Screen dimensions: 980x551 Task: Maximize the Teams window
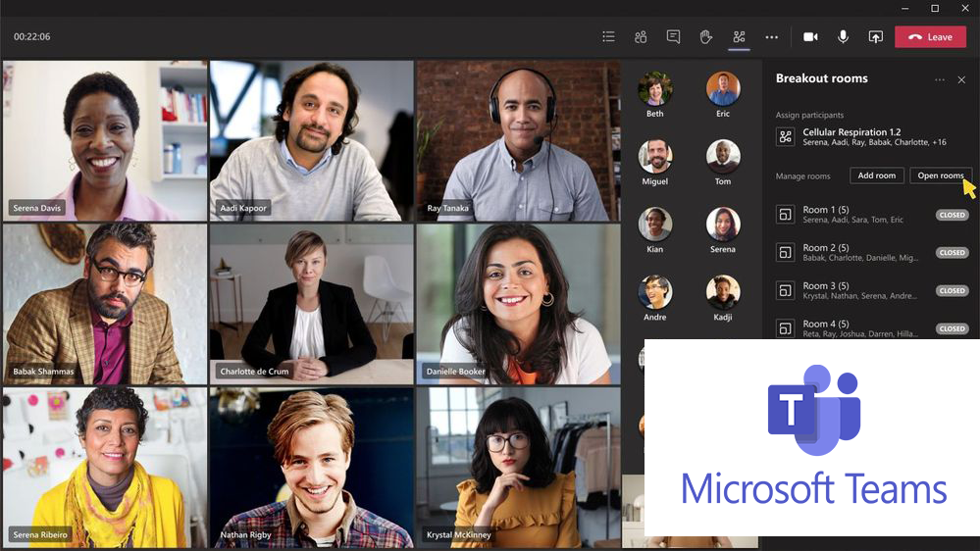(x=935, y=8)
